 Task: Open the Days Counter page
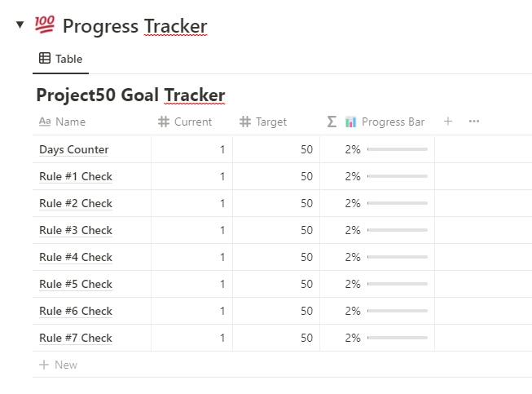click(x=74, y=149)
